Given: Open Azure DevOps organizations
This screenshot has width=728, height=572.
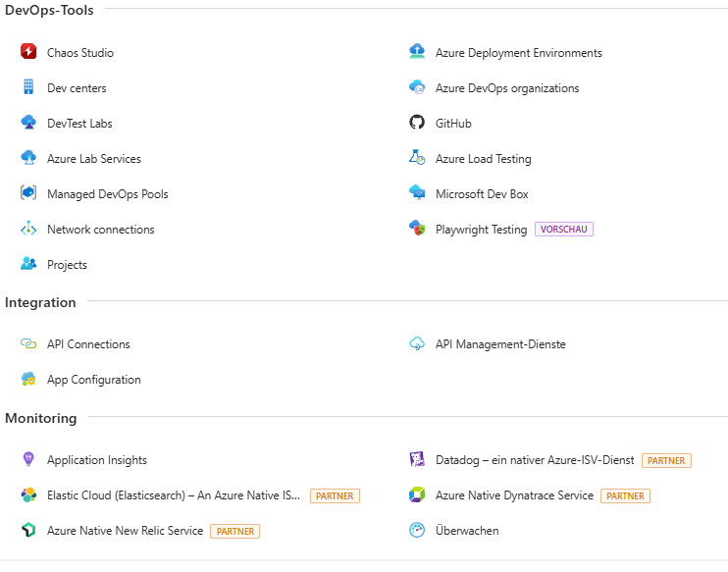Looking at the screenshot, I should click(x=506, y=88).
